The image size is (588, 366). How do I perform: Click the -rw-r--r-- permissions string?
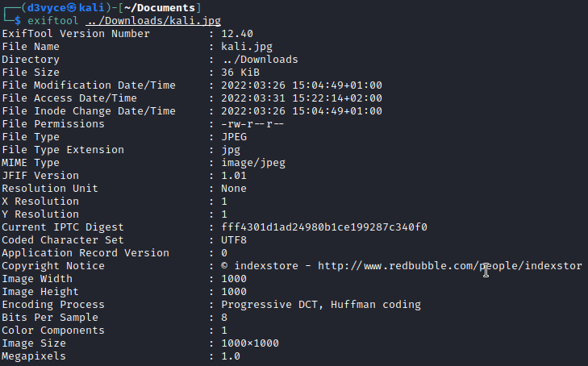(253, 124)
